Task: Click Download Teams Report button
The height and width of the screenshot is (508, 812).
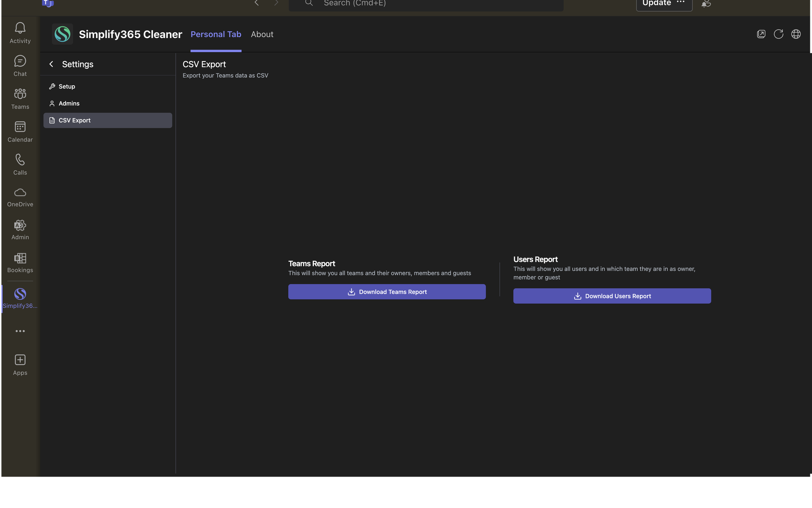Action: [x=387, y=292]
